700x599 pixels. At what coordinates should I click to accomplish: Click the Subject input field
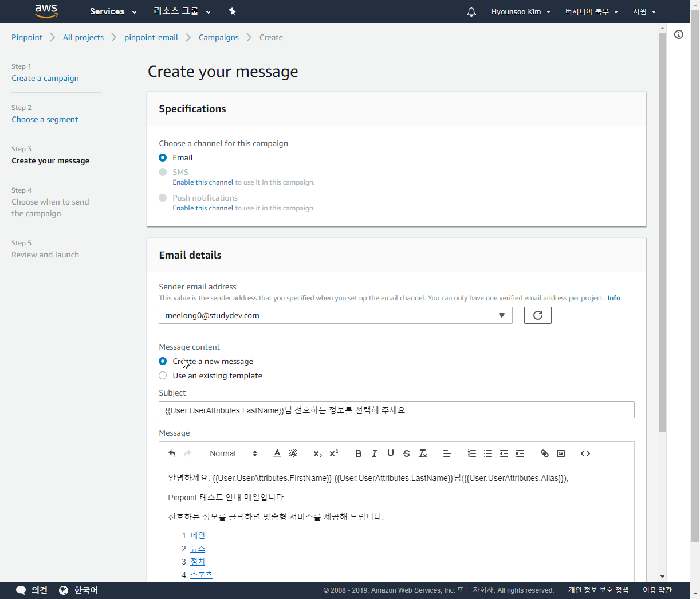point(396,410)
